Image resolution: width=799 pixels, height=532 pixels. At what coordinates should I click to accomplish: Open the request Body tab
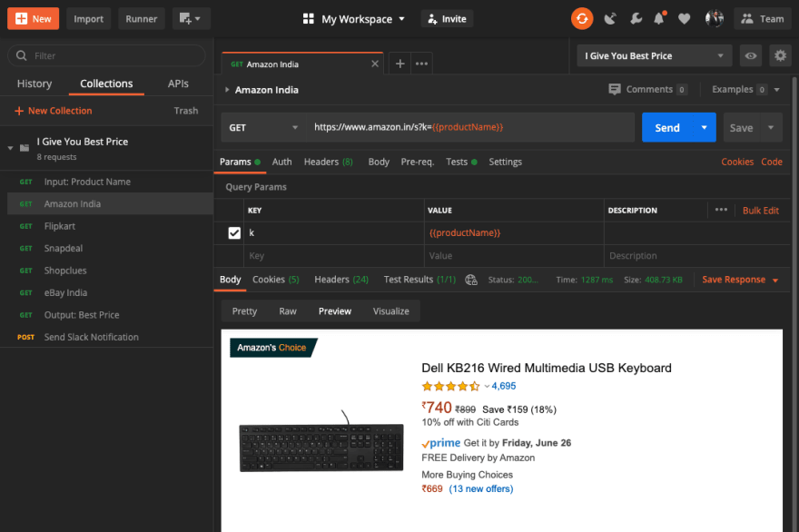379,162
